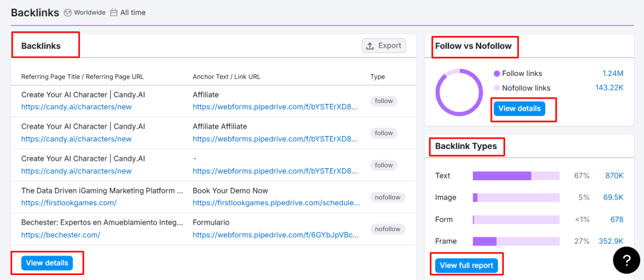644x280 pixels.
Task: Click View details under Backlinks table
Action: click(47, 263)
